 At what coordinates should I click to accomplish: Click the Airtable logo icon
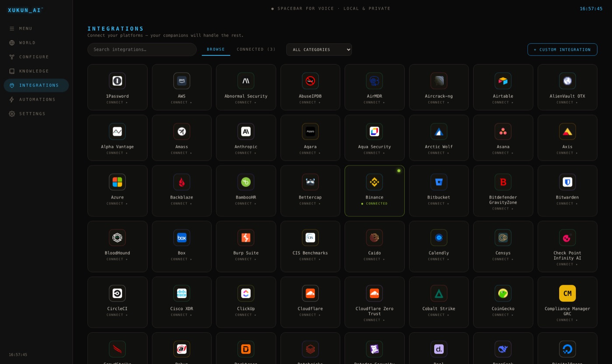(503, 81)
